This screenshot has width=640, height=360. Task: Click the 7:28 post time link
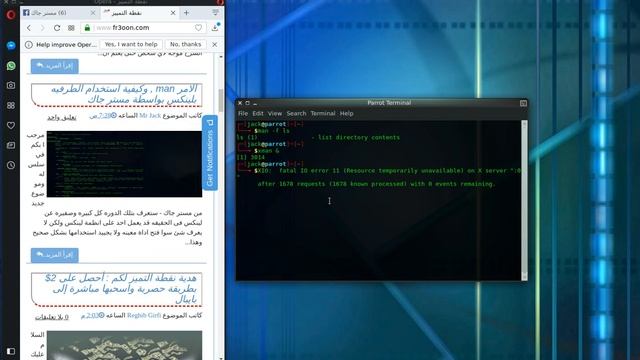click(103, 116)
